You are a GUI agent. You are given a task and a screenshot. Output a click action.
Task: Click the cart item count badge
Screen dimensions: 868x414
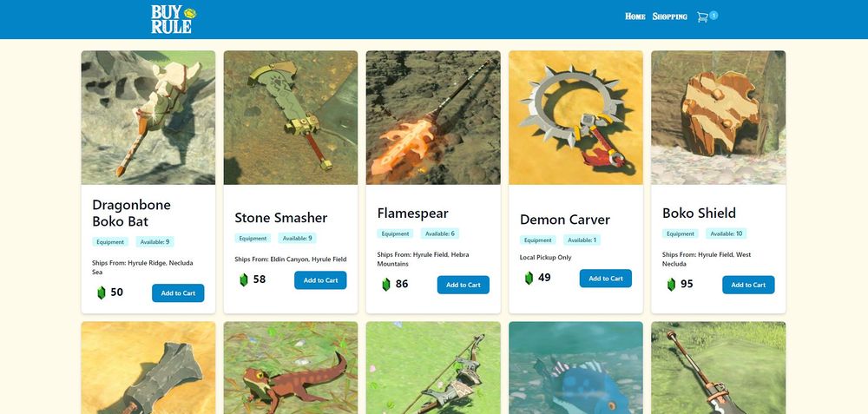[x=713, y=16]
